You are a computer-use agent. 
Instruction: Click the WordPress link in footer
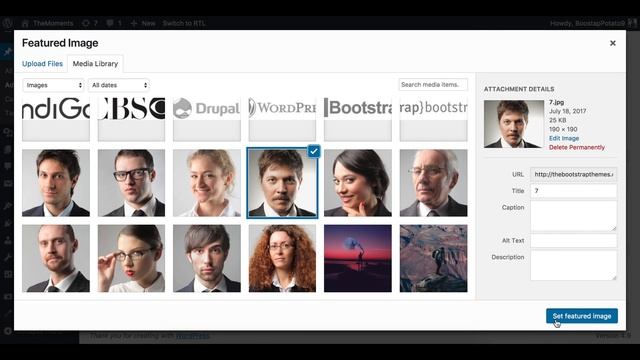192,336
